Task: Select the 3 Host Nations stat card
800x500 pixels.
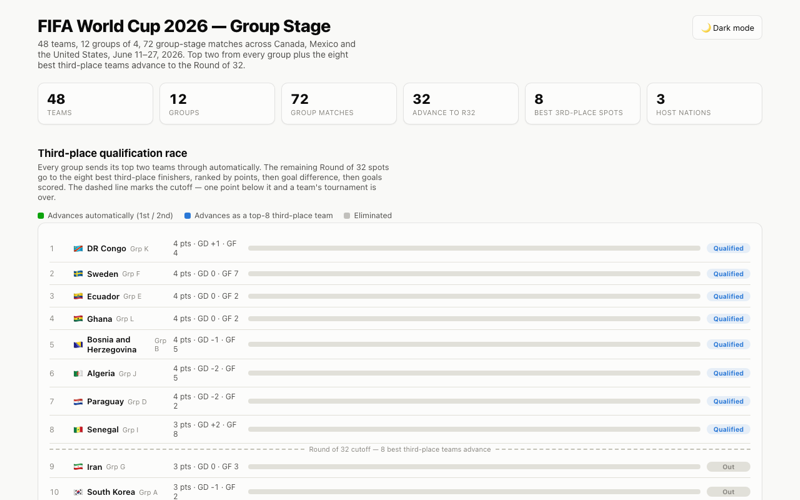Action: pyautogui.click(x=705, y=104)
